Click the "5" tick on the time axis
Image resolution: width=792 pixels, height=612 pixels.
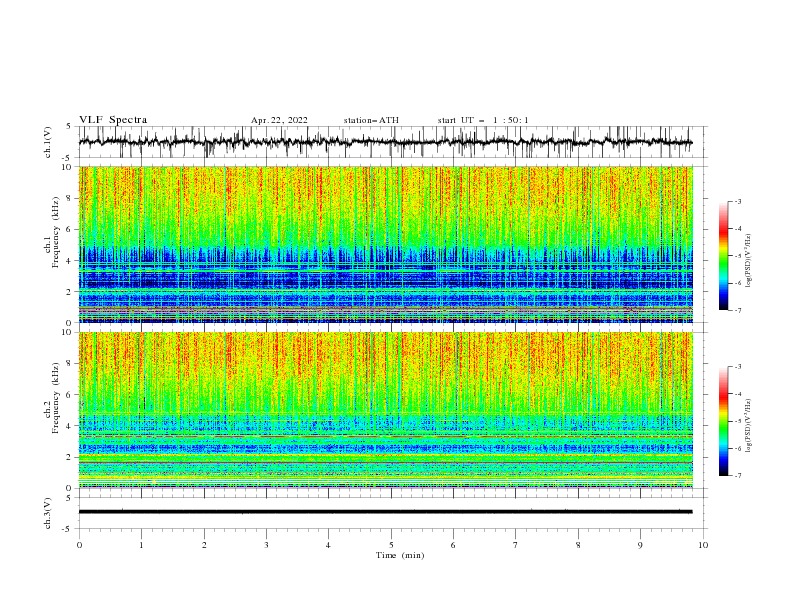tap(391, 545)
